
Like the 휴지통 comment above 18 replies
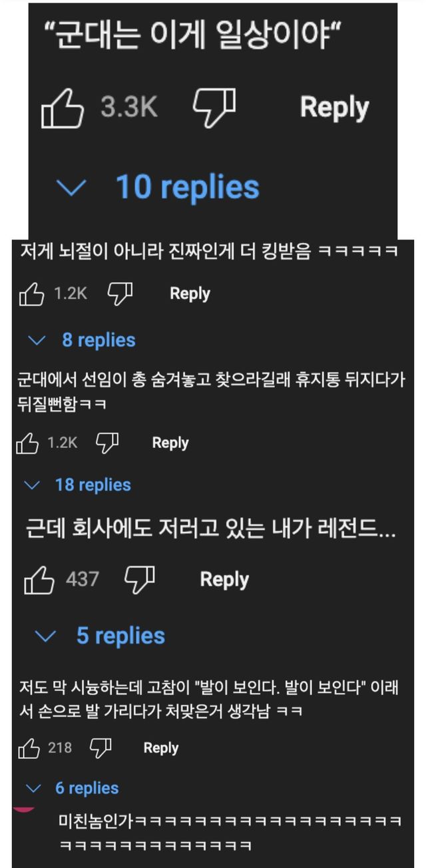[27, 443]
